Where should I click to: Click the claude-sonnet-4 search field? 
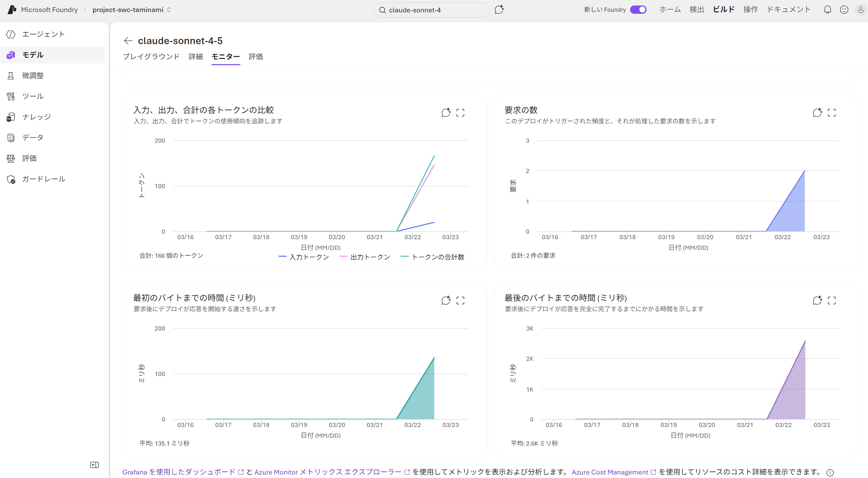(x=431, y=10)
